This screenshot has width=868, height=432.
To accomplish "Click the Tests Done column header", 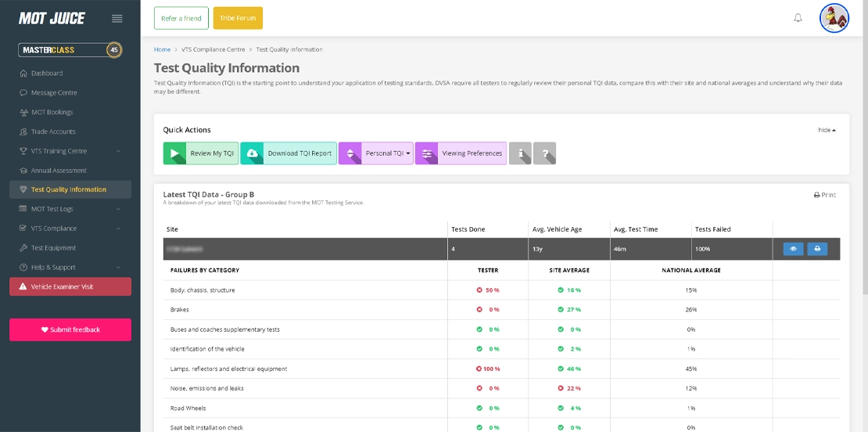I will coord(468,229).
